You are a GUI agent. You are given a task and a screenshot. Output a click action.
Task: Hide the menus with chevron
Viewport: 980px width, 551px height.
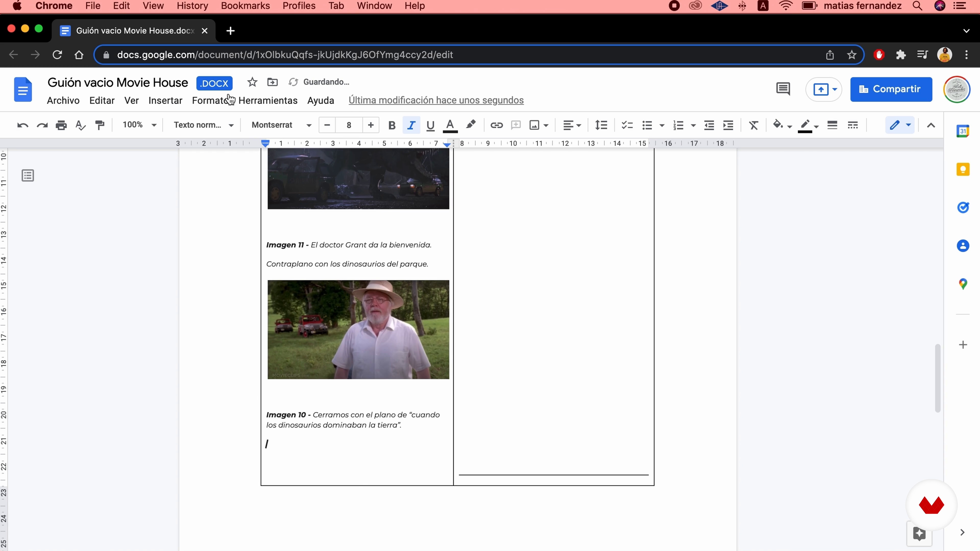931,125
